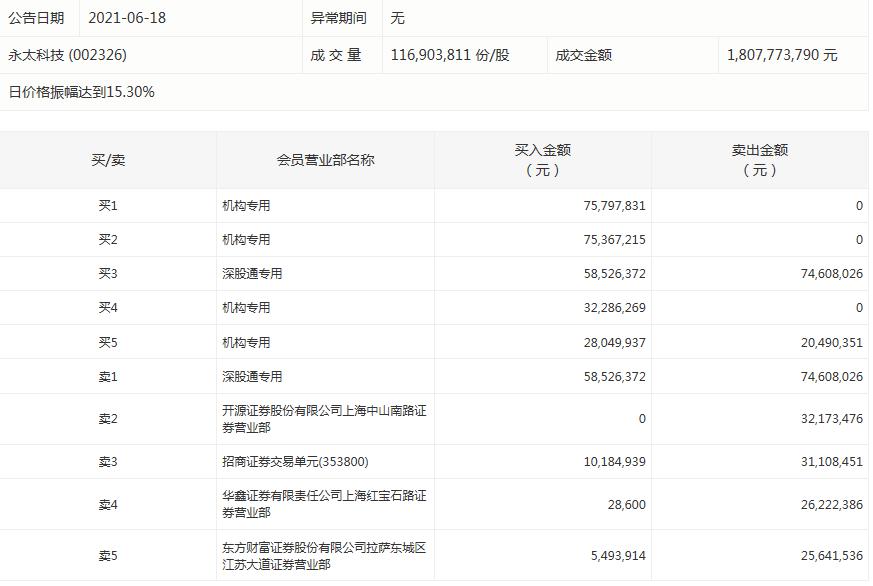Click 深股通专用 in the 买3 row
The width and height of the screenshot is (873, 586).
pyautogui.click(x=252, y=274)
